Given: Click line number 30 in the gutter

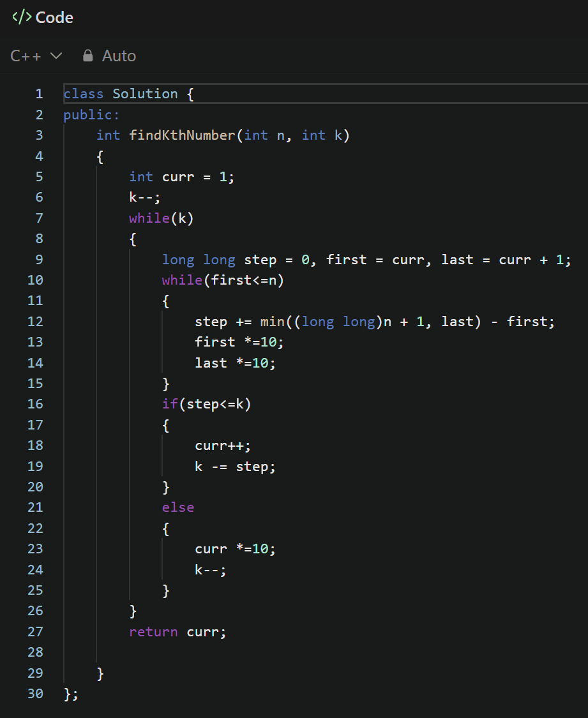Looking at the screenshot, I should 36,694.
